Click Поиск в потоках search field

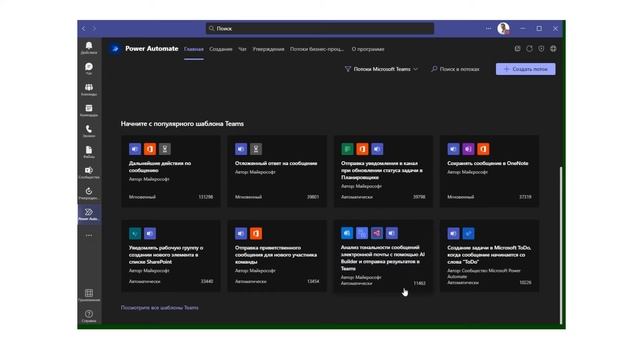point(456,69)
